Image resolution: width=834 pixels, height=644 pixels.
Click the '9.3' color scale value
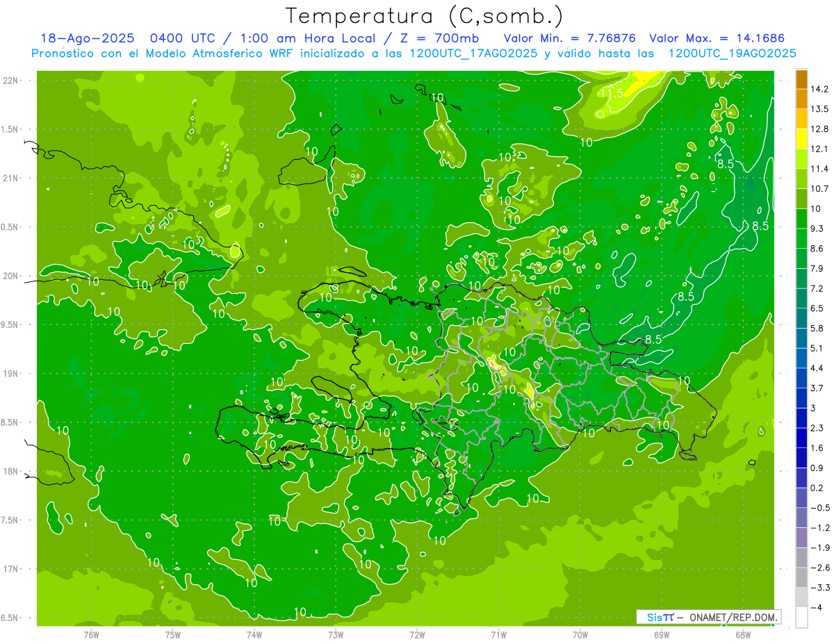click(x=817, y=228)
